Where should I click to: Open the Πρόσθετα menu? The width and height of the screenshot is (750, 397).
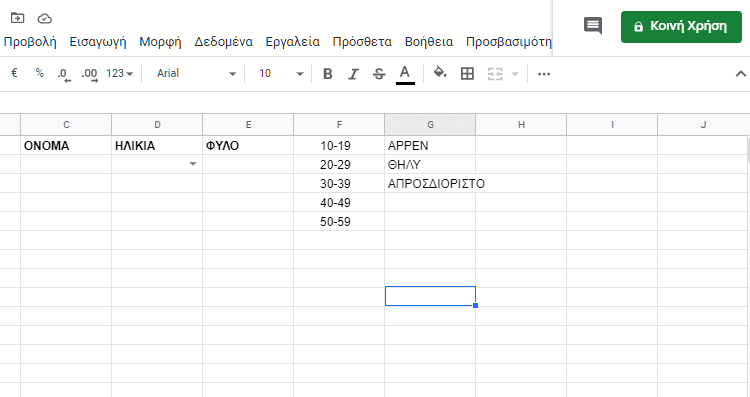pos(362,42)
